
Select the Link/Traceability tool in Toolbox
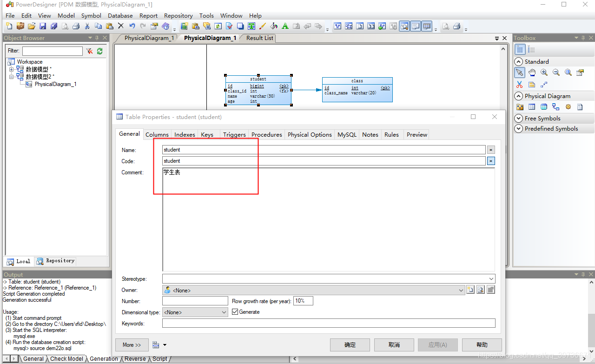(544, 85)
